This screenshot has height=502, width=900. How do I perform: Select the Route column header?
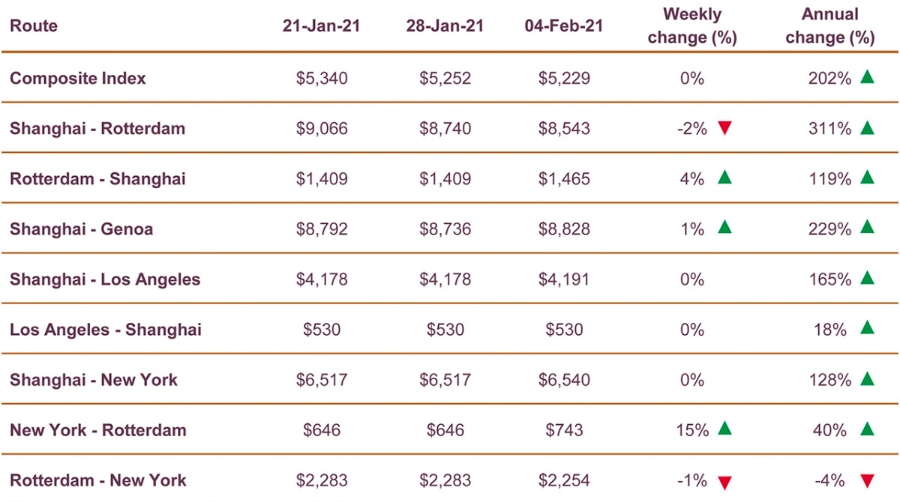[33, 26]
